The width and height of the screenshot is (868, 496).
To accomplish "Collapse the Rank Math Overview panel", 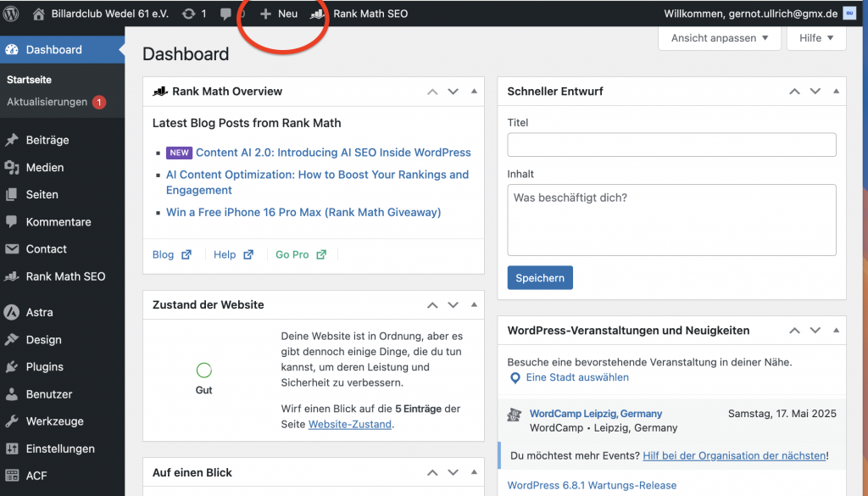I will click(x=474, y=92).
